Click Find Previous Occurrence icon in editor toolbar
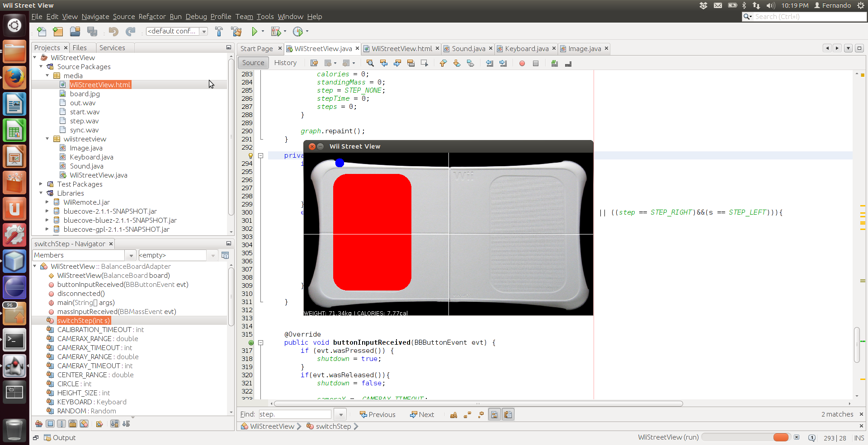Image resolution: width=868 pixels, height=445 pixels. (x=383, y=63)
